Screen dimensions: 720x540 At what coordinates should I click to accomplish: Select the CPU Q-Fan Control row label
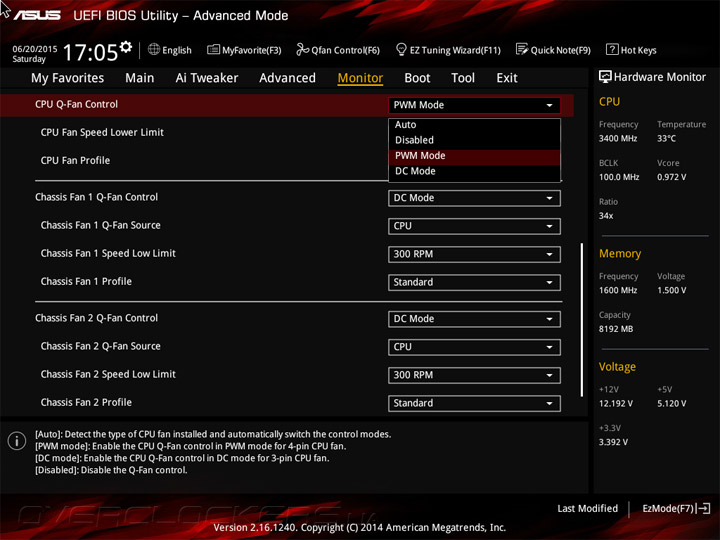76,104
